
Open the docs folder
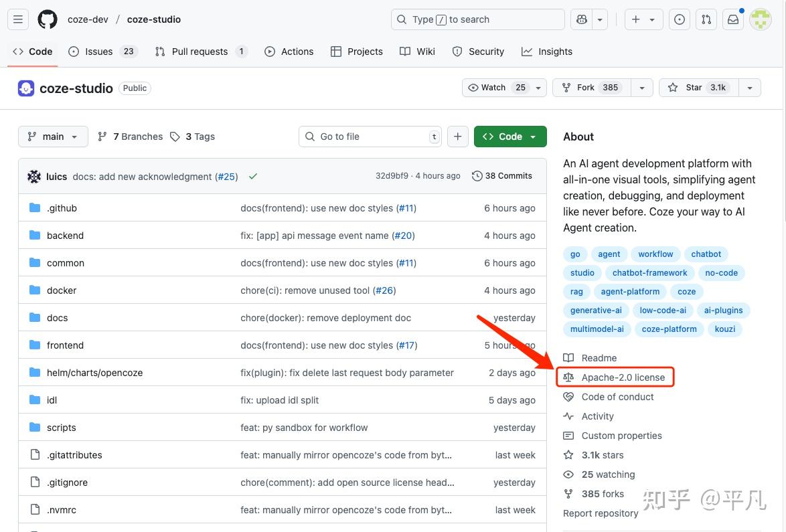pos(57,318)
